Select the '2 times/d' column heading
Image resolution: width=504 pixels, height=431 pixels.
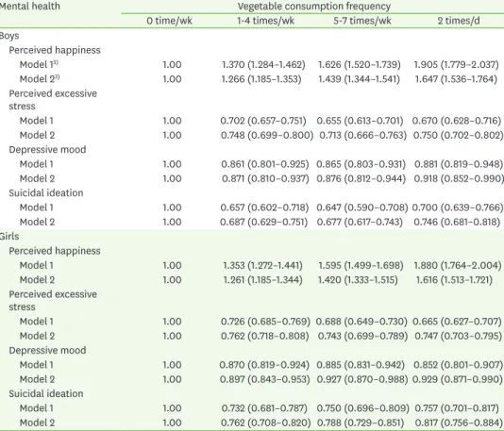pos(459,21)
